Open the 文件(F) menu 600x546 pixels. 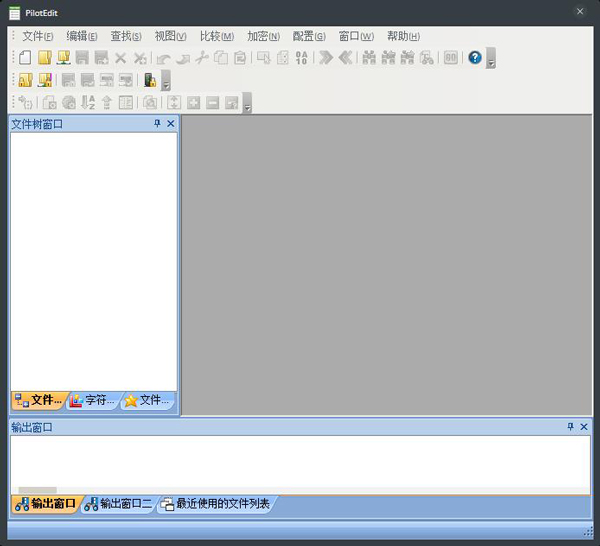coord(38,36)
